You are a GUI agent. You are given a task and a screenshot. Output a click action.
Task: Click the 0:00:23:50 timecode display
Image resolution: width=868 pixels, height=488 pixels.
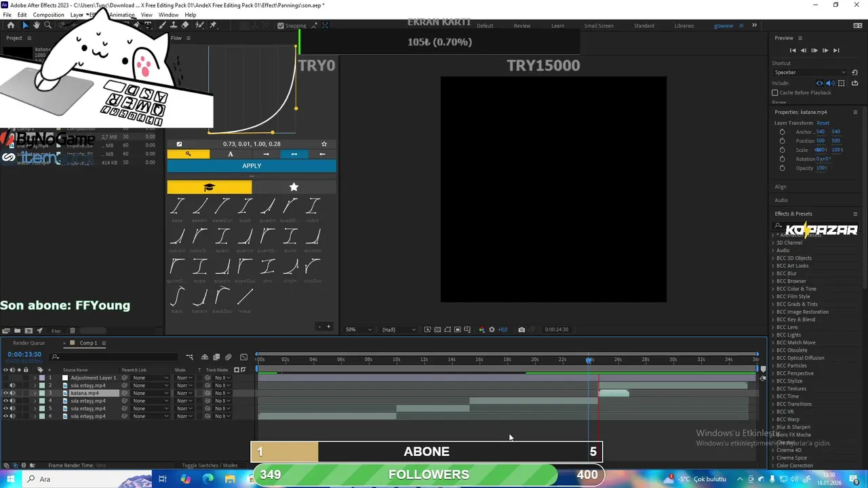[25, 354]
